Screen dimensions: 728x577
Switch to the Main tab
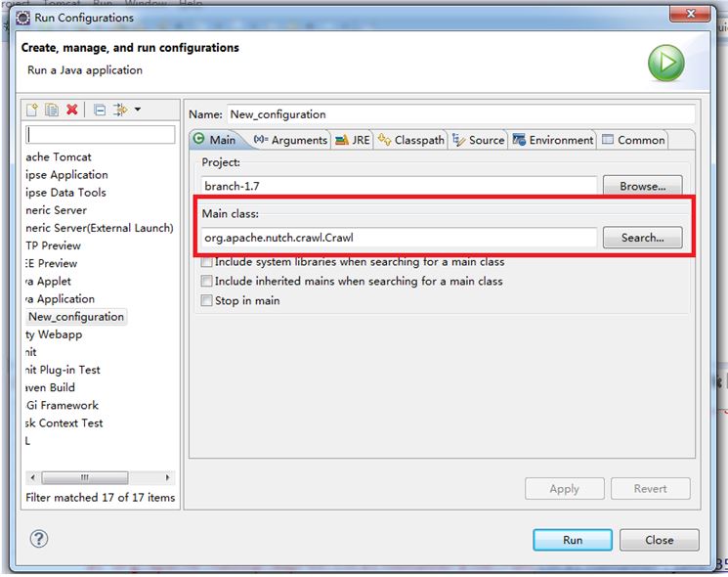[x=215, y=140]
